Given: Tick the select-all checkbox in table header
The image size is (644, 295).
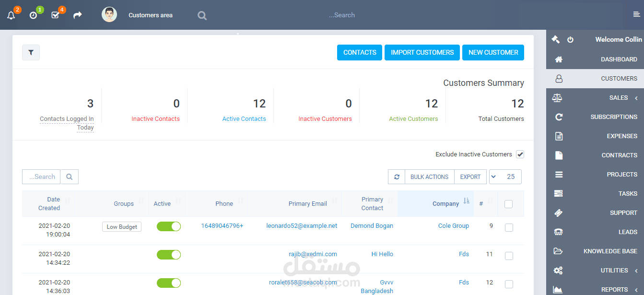Looking at the screenshot, I should (x=509, y=204).
